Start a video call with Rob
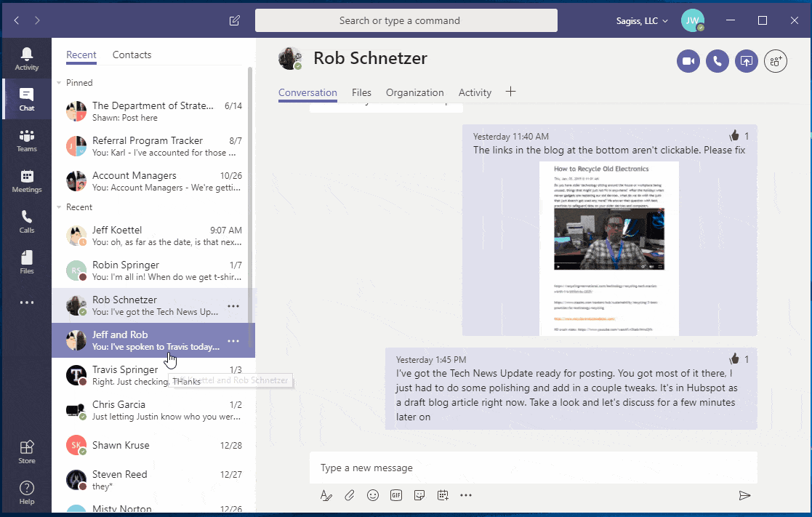 click(x=688, y=61)
